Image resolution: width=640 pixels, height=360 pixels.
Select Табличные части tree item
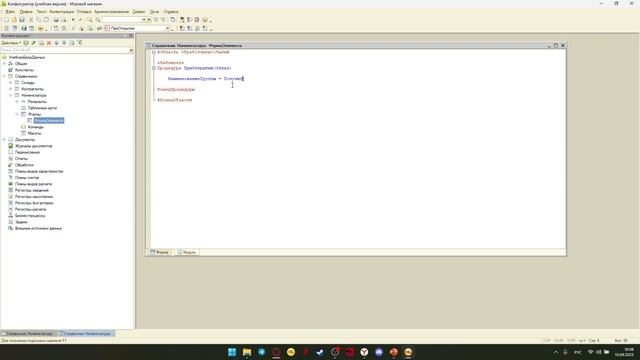42,108
